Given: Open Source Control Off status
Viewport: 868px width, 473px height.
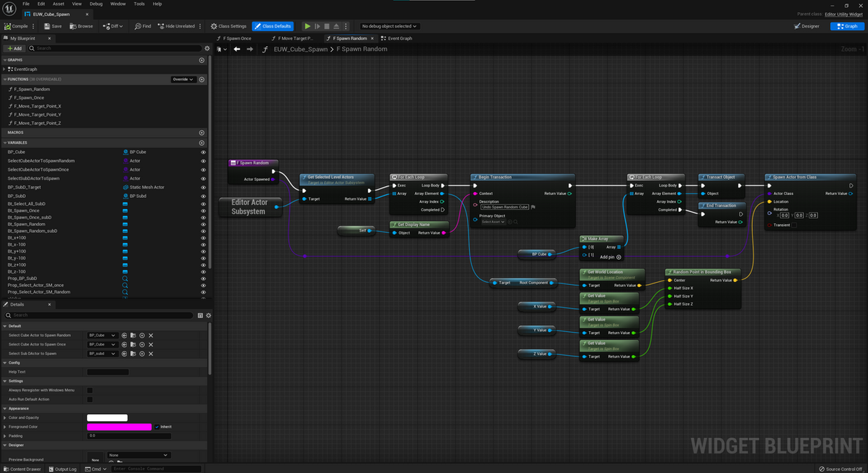Looking at the screenshot, I should pyautogui.click(x=841, y=469).
